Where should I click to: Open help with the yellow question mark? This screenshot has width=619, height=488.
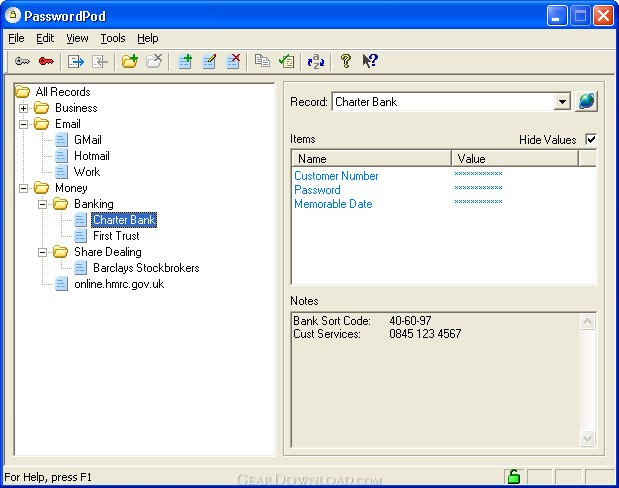346,61
